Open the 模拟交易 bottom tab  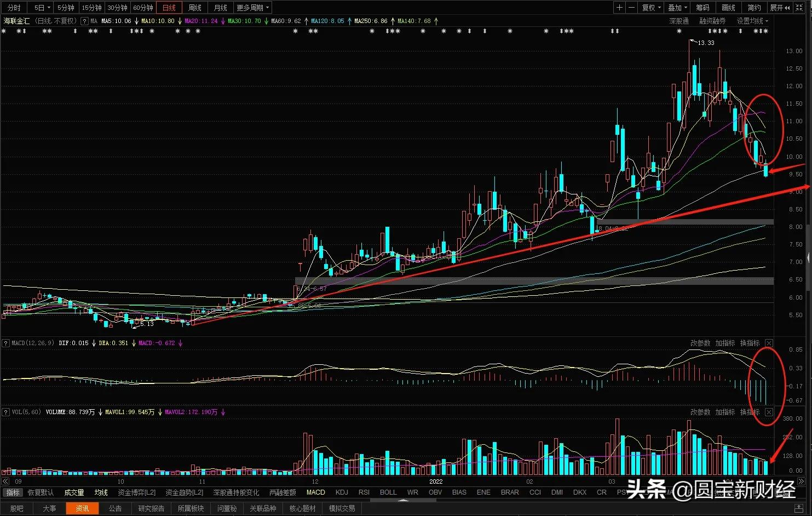point(342,508)
